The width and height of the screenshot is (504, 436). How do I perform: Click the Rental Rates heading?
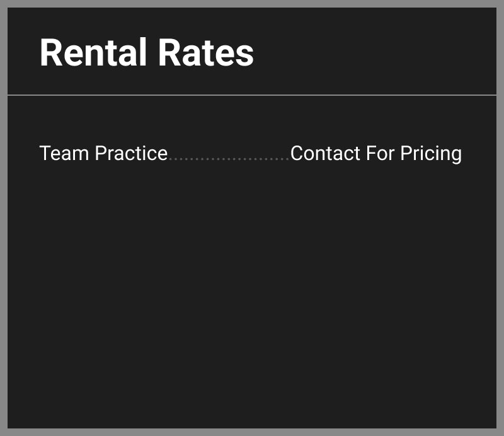(x=146, y=52)
